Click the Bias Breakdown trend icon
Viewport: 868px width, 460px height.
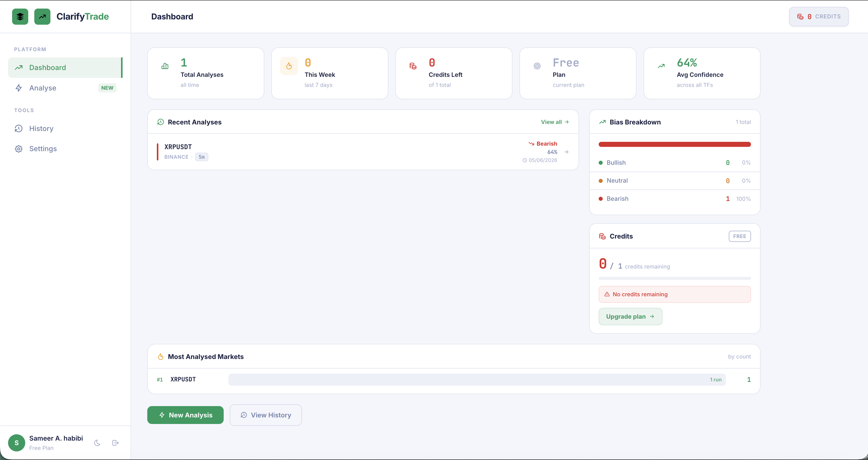coord(602,122)
